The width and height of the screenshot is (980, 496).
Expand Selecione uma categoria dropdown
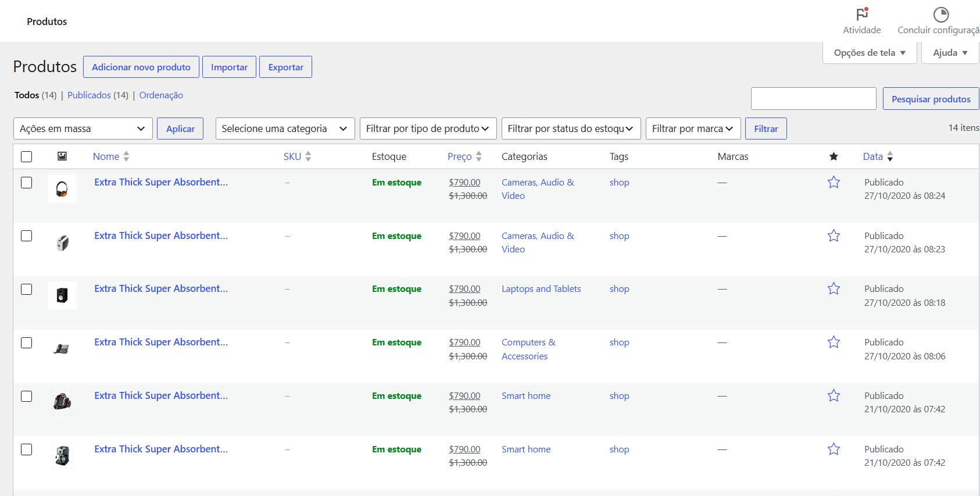285,129
